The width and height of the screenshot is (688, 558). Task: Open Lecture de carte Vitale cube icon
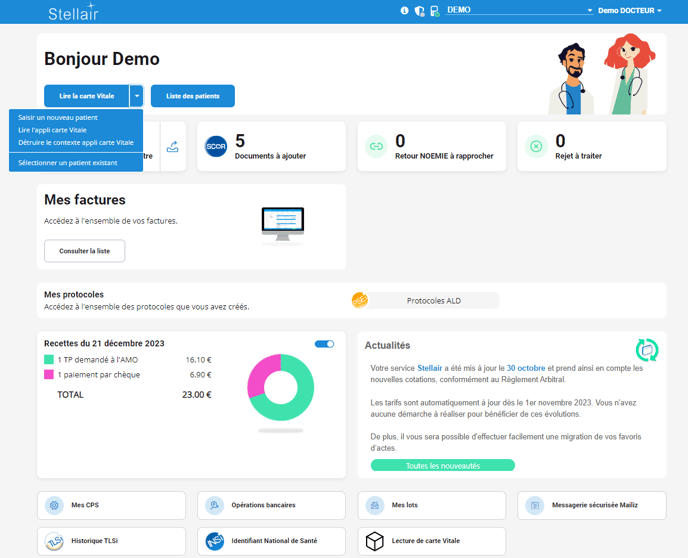(374, 541)
